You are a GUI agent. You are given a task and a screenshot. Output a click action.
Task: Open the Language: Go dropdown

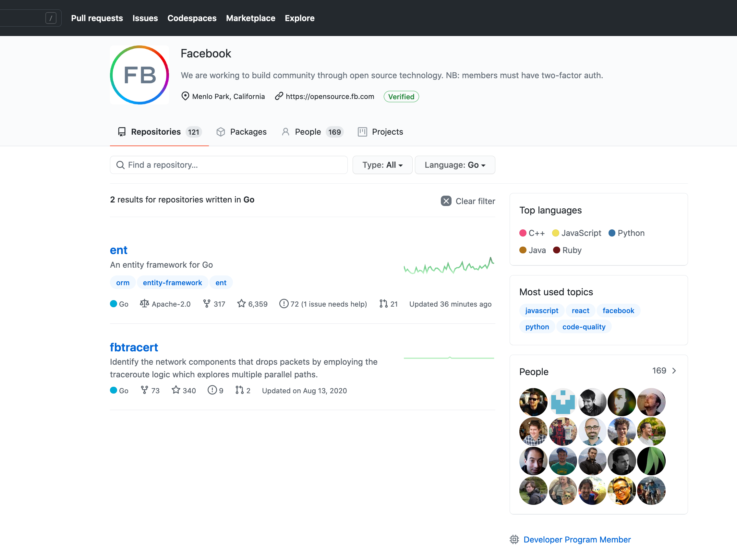455,165
